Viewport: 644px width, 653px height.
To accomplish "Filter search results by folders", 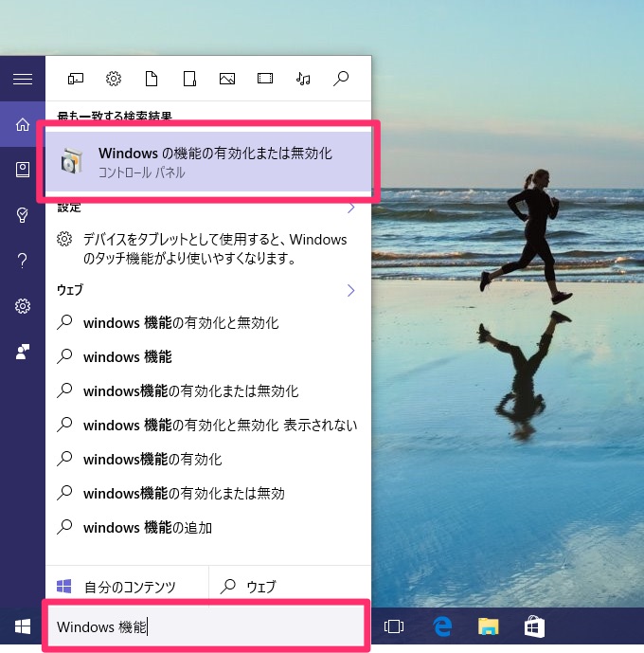I will coord(189,79).
